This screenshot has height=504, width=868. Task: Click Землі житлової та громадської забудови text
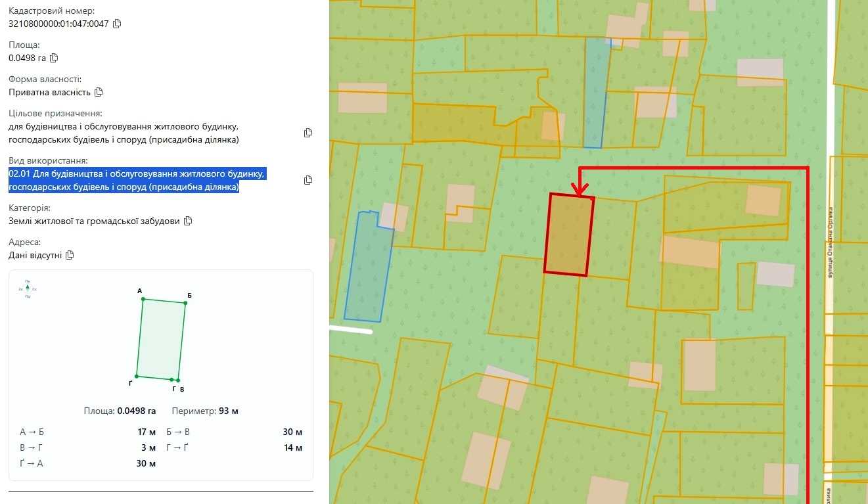coord(94,221)
